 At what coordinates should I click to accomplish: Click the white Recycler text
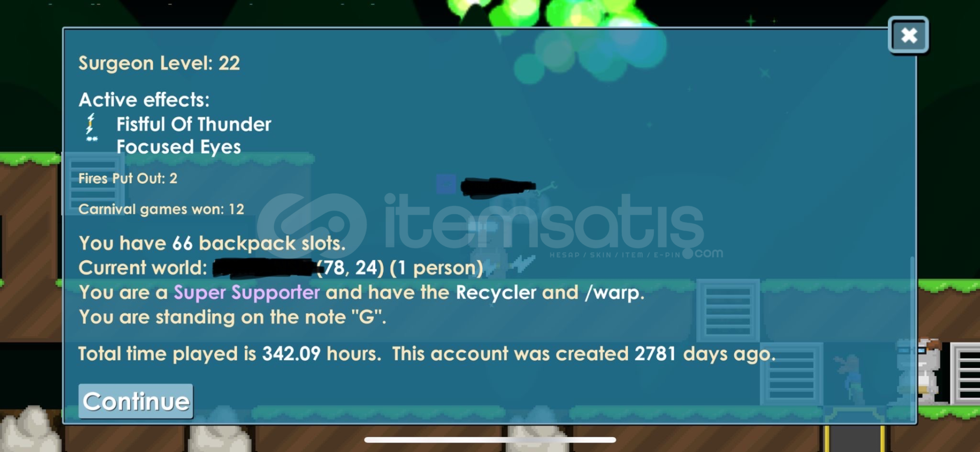point(496,293)
